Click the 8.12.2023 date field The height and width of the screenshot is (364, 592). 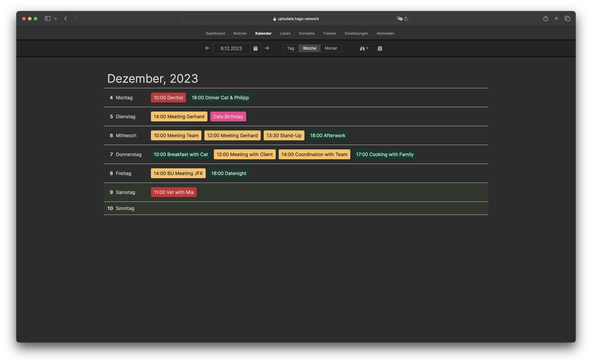pyautogui.click(x=231, y=48)
